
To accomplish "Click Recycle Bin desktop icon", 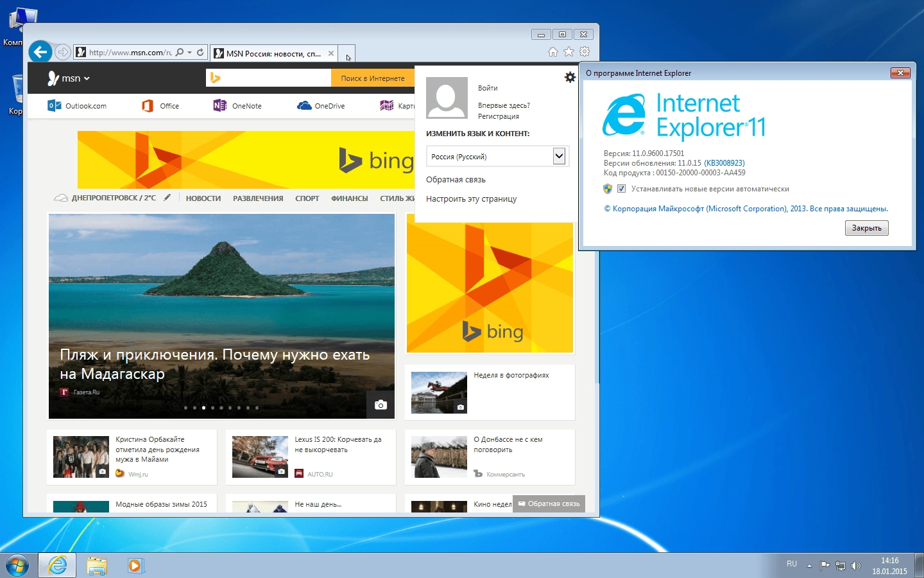I will (15, 95).
